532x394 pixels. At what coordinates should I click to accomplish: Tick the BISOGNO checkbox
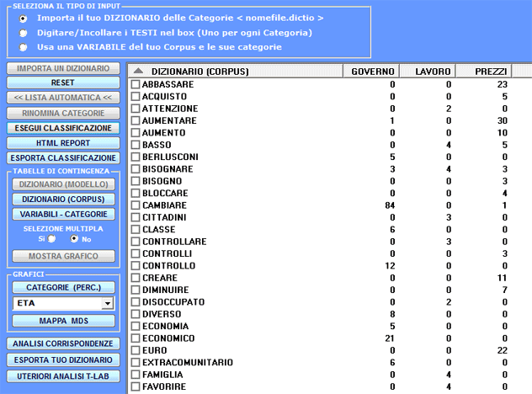click(136, 181)
